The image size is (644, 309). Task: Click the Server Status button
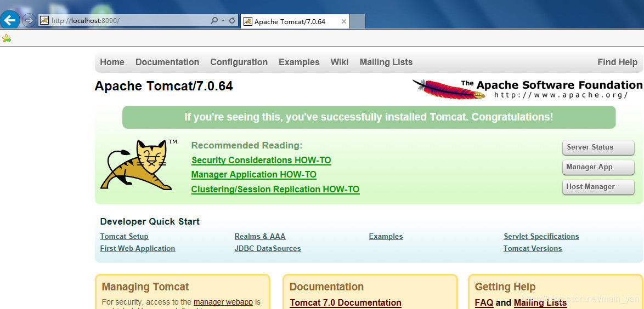click(x=598, y=147)
